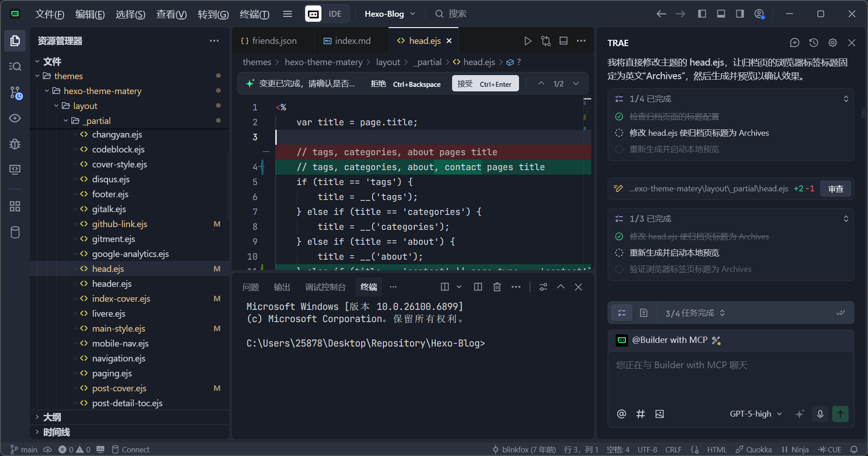Switch to the index.md tab
The width and height of the screenshot is (868, 456).
(x=347, y=41)
